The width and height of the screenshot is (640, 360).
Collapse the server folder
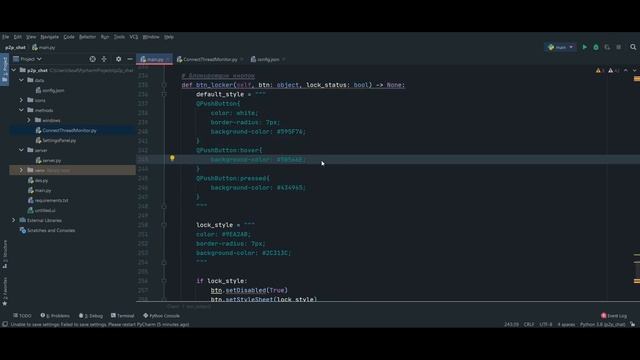21,150
